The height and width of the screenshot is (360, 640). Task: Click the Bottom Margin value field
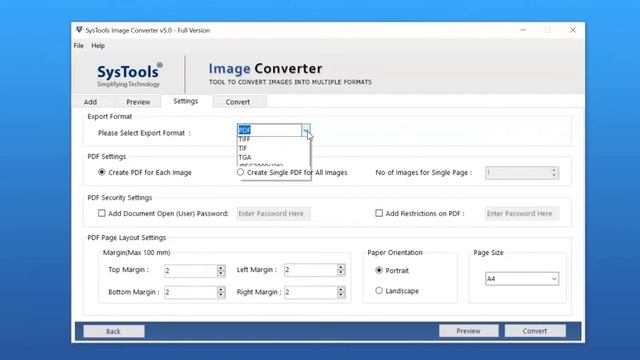[x=190, y=292]
